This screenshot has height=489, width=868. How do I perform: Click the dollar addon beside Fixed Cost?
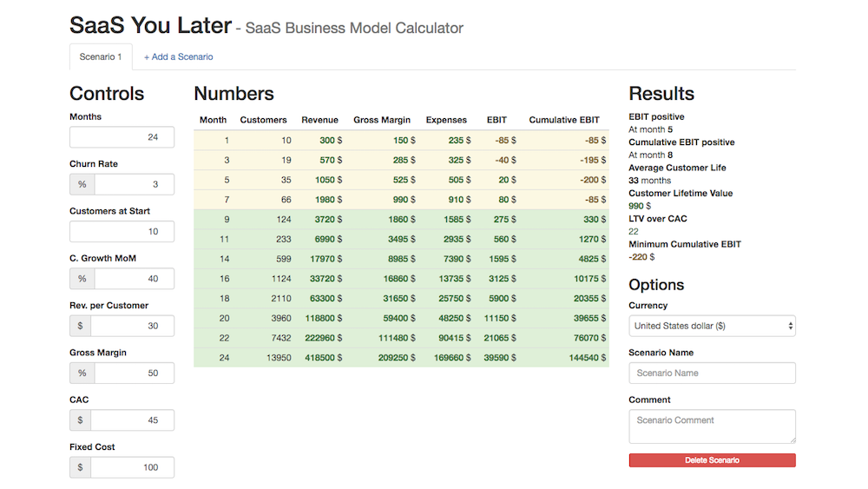tap(81, 467)
